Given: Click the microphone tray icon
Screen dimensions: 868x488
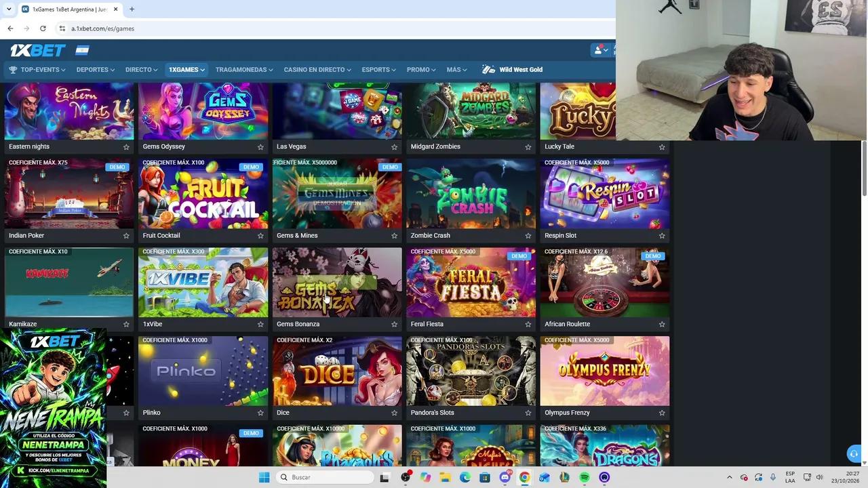Looking at the screenshot, I should [x=773, y=477].
